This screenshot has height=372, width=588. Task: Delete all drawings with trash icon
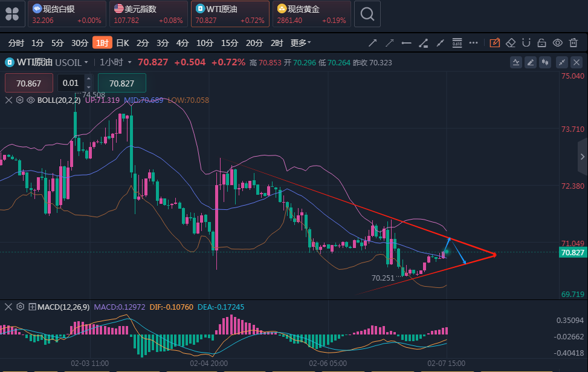point(573,43)
